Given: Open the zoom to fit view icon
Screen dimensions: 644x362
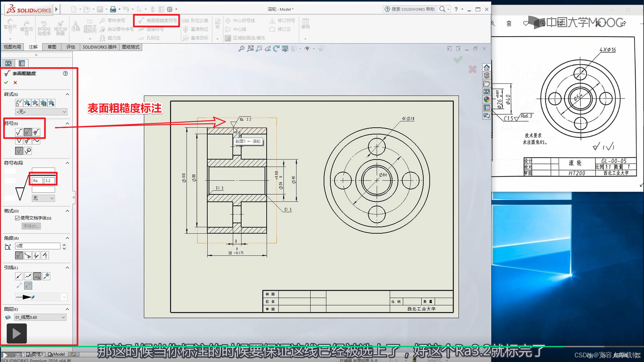Looking at the screenshot, I should [x=241, y=49].
